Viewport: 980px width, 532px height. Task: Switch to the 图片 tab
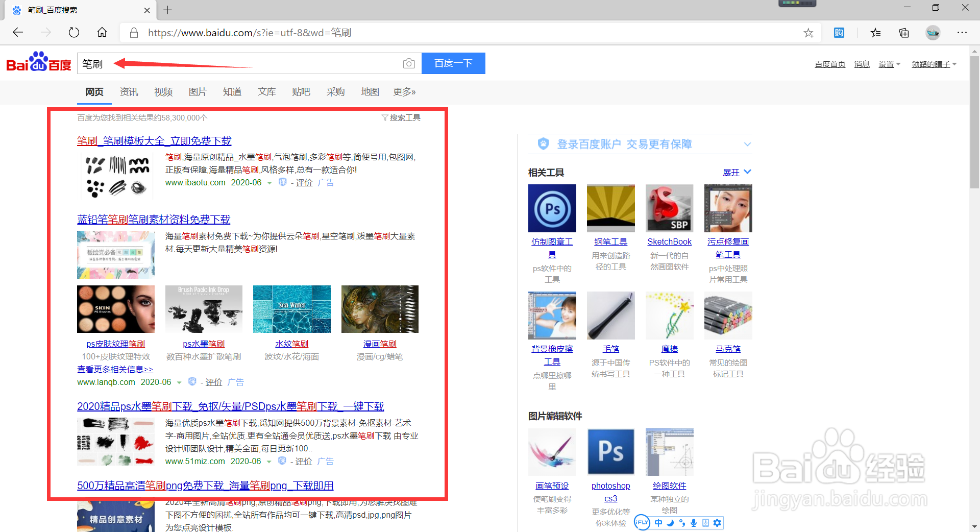tap(198, 92)
